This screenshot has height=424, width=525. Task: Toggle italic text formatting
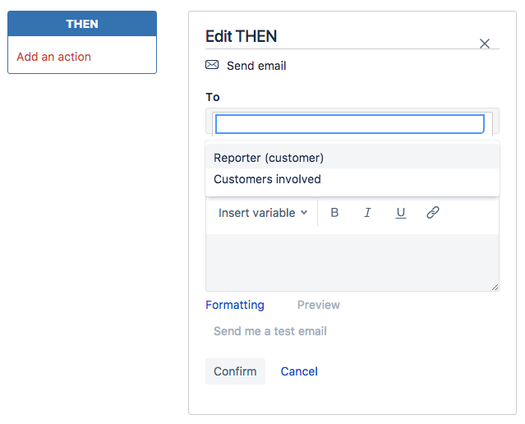pyautogui.click(x=367, y=213)
